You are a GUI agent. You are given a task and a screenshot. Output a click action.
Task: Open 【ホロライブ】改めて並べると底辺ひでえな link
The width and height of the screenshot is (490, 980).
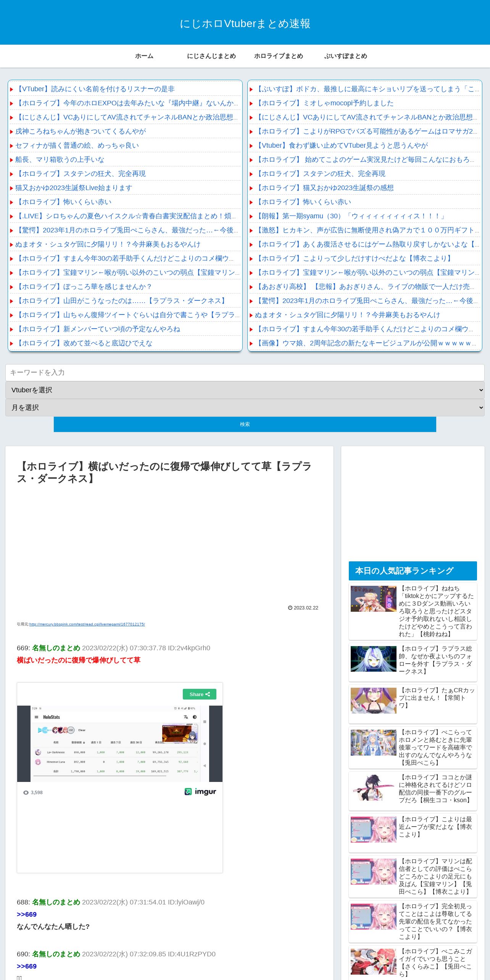pos(84,343)
